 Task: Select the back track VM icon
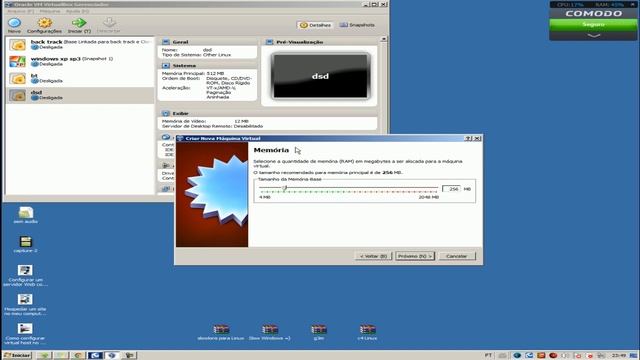(18, 44)
